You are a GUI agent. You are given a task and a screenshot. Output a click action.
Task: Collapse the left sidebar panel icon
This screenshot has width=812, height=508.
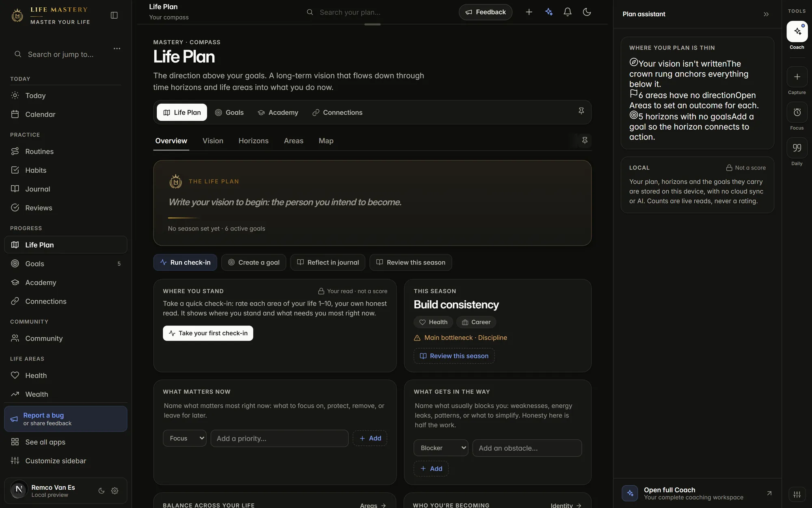pyautogui.click(x=114, y=15)
